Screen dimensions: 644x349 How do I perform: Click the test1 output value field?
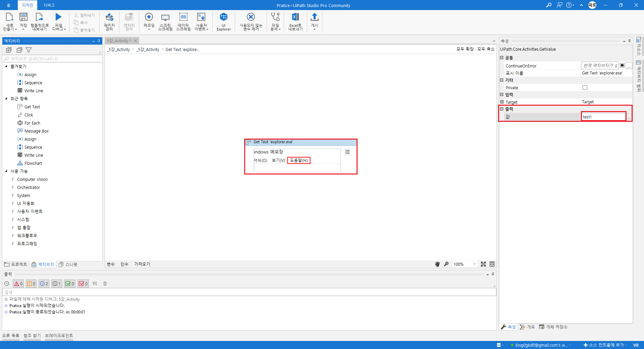click(603, 117)
